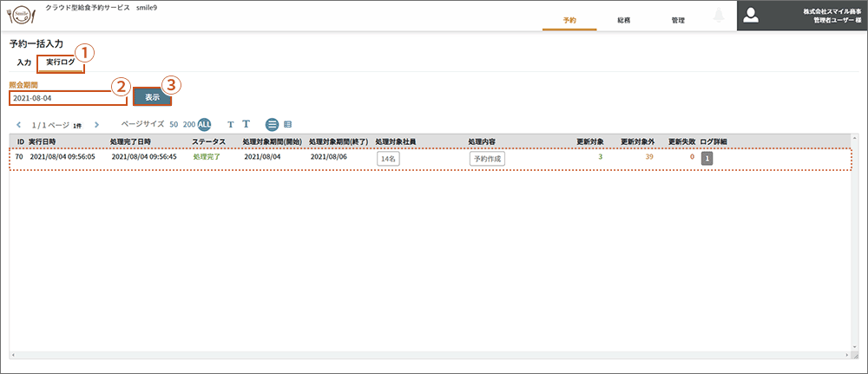Go to previous page arrow

[17, 124]
